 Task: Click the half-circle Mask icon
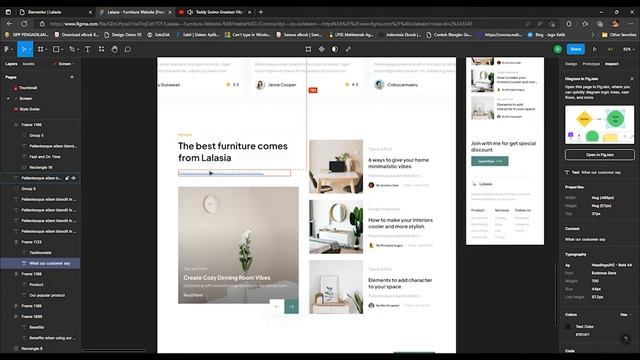point(335,49)
